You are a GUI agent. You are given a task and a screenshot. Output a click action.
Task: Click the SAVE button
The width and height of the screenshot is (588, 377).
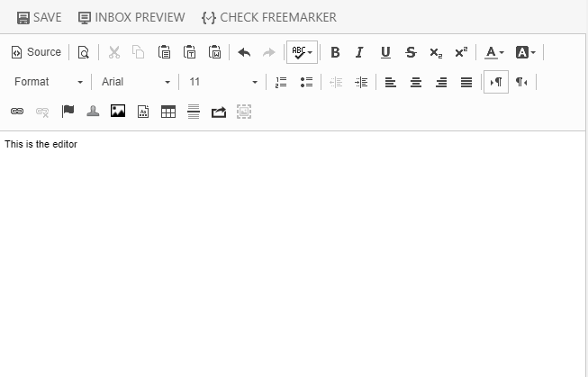[x=39, y=17]
